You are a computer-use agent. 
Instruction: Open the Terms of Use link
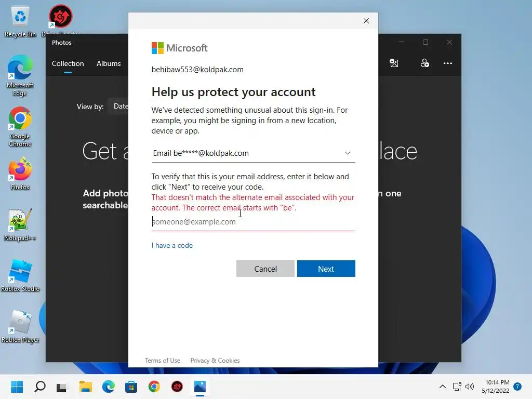(x=163, y=361)
